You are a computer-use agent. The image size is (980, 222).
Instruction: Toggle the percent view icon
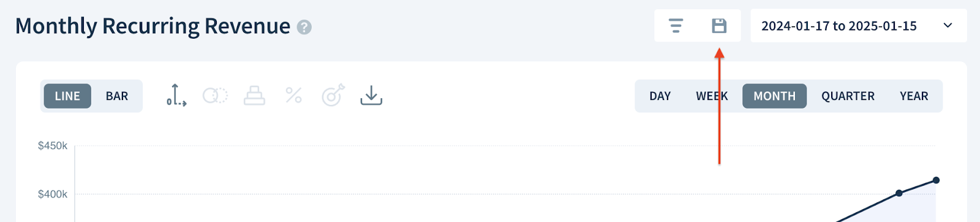293,95
